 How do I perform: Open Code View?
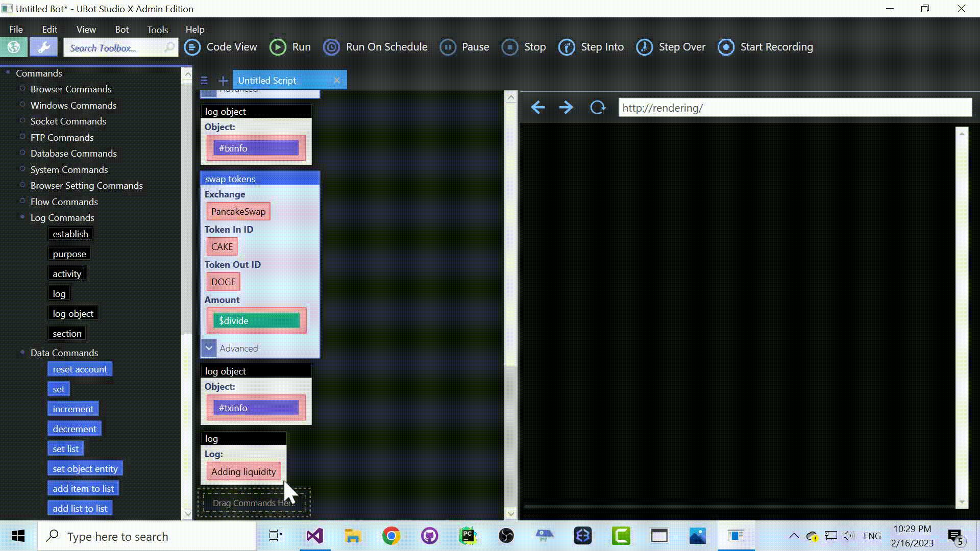[220, 47]
